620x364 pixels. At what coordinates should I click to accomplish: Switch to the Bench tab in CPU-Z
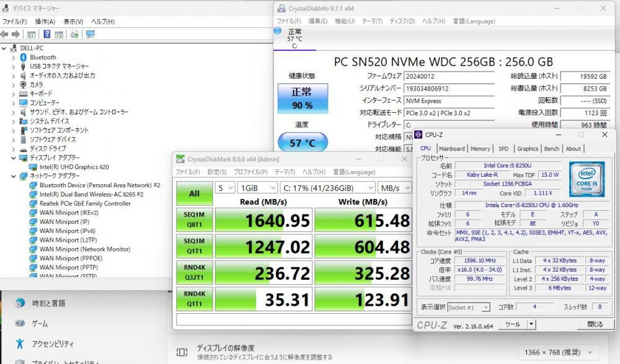[552, 149]
